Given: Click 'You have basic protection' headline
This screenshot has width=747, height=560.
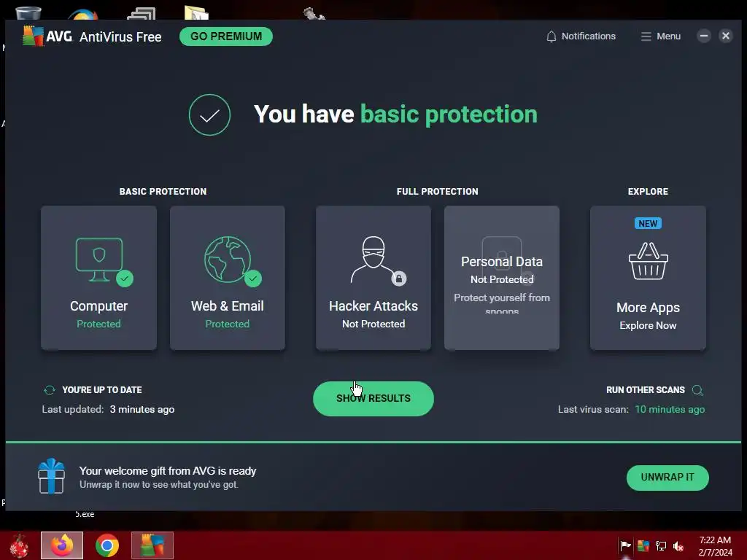Looking at the screenshot, I should [x=395, y=114].
